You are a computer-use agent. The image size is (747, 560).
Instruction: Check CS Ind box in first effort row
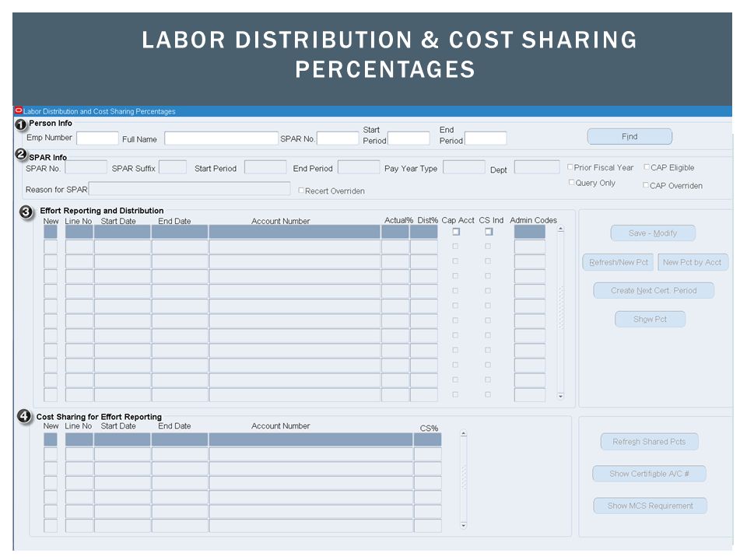(489, 232)
